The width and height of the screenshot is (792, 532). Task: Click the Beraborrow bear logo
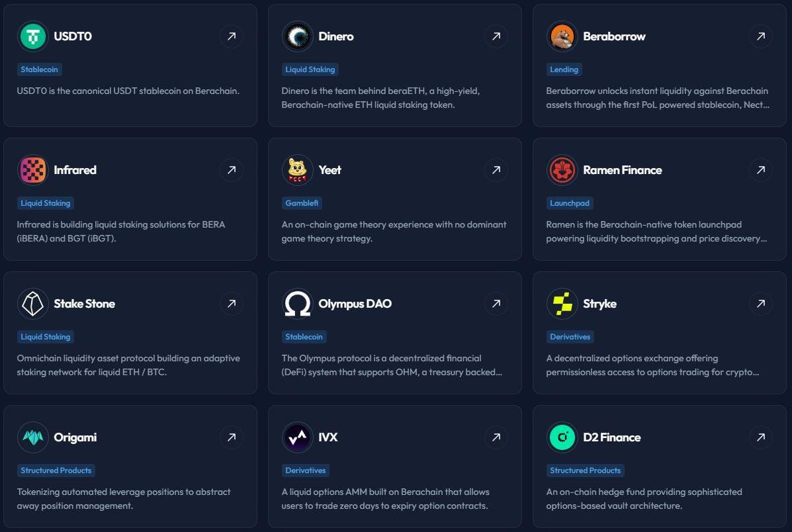562,36
